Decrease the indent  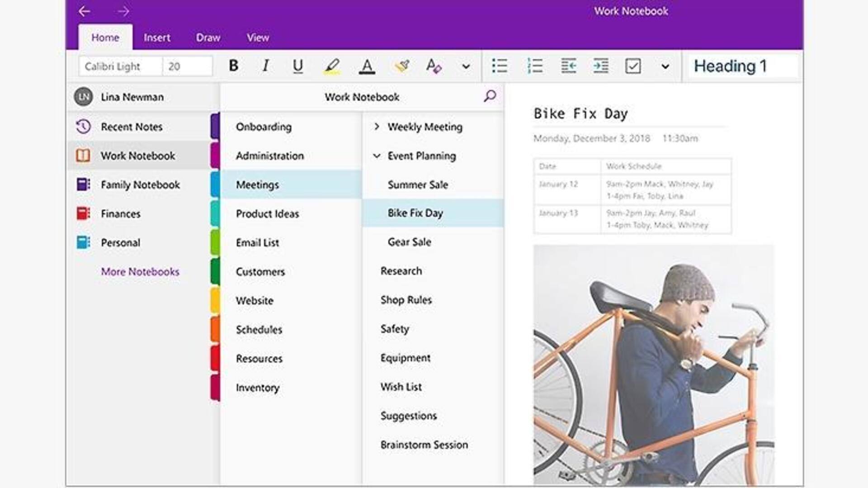[568, 66]
